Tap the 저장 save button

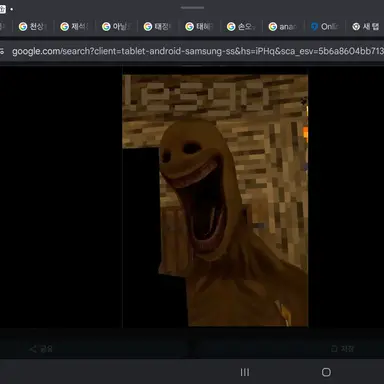(342, 349)
